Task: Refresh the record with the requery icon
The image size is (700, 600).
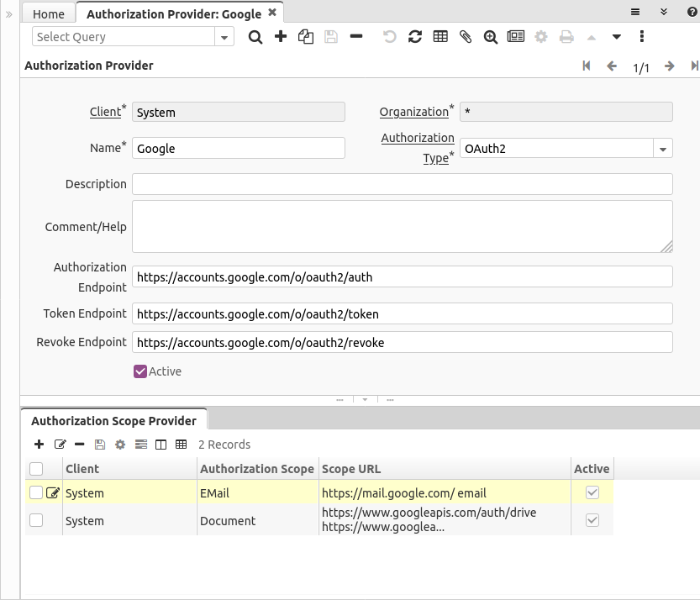Action: point(414,37)
